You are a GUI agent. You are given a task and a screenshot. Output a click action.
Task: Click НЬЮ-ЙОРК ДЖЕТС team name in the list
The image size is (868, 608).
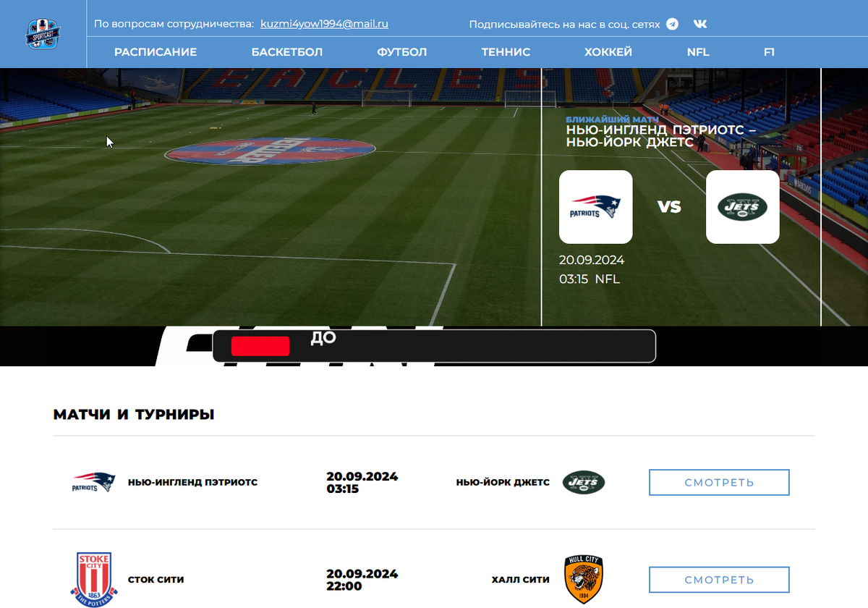coord(503,482)
